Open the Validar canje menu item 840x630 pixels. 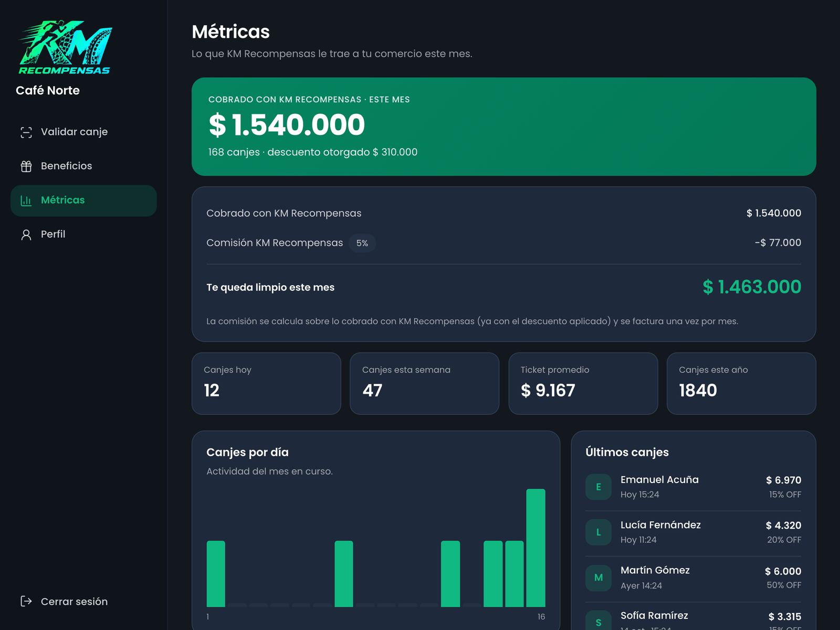[83, 132]
